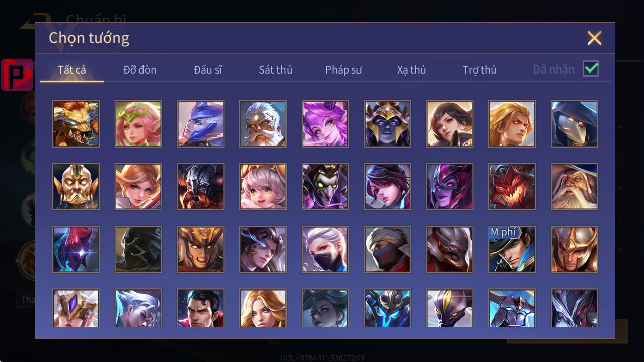Screen dimensions: 644x362
Task: Switch to the Xạ thủ tab
Action: pyautogui.click(x=411, y=70)
